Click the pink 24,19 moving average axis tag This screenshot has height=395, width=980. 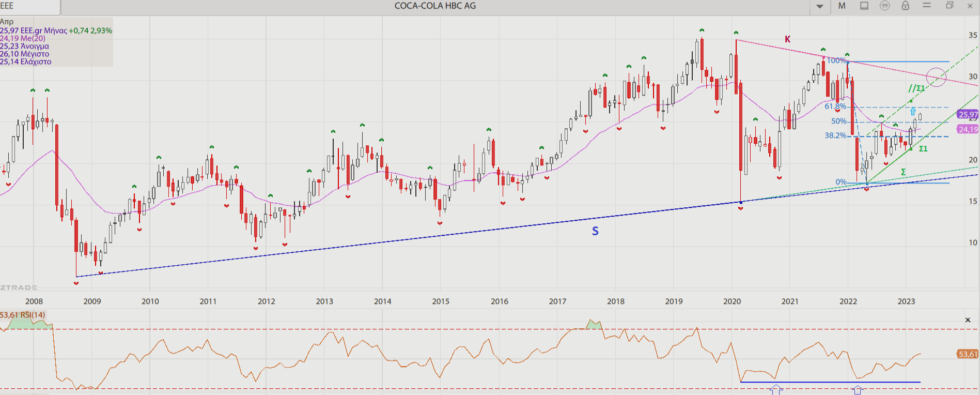(968, 129)
